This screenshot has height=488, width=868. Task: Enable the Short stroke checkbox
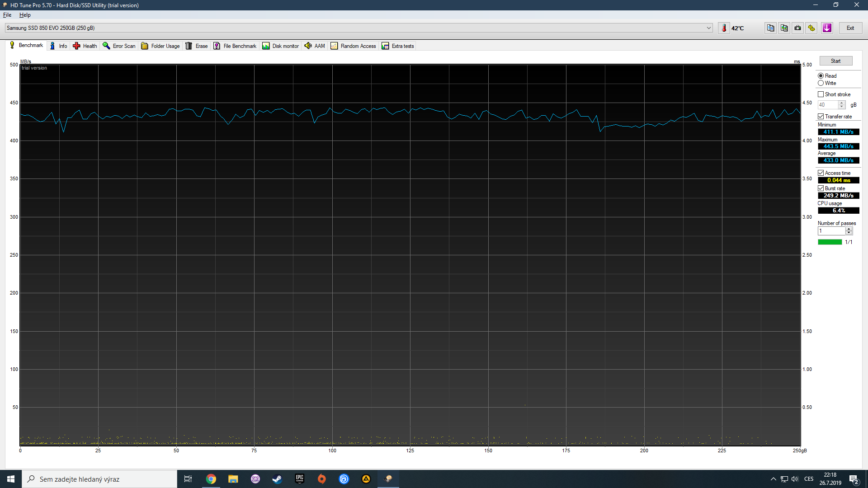(x=821, y=94)
